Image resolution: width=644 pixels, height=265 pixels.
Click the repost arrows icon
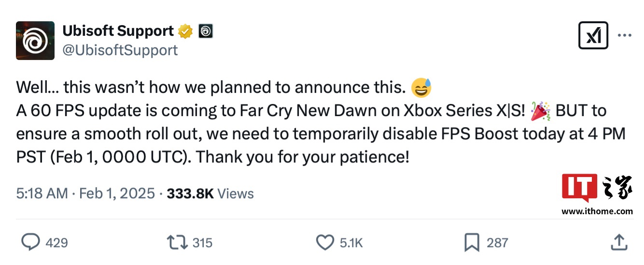tap(177, 242)
